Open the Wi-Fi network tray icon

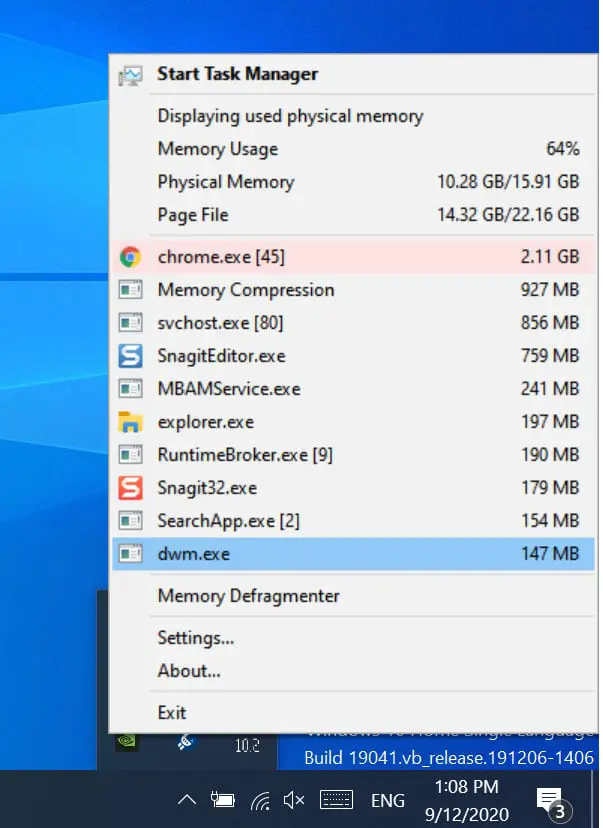point(260,801)
